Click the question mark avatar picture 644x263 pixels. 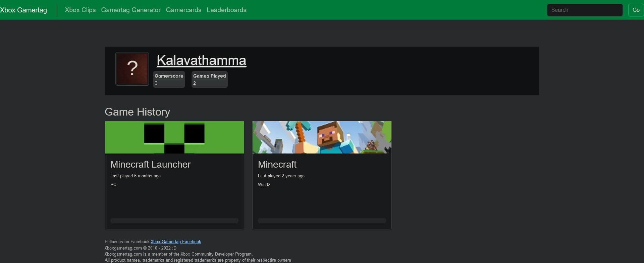click(x=132, y=69)
